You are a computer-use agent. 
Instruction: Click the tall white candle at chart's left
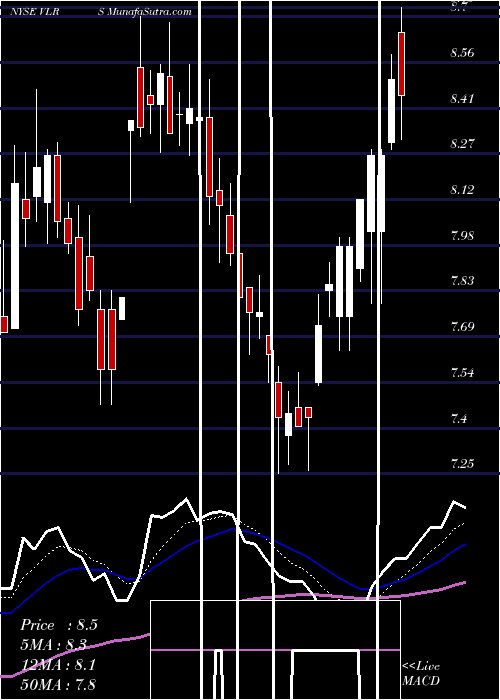point(15,256)
